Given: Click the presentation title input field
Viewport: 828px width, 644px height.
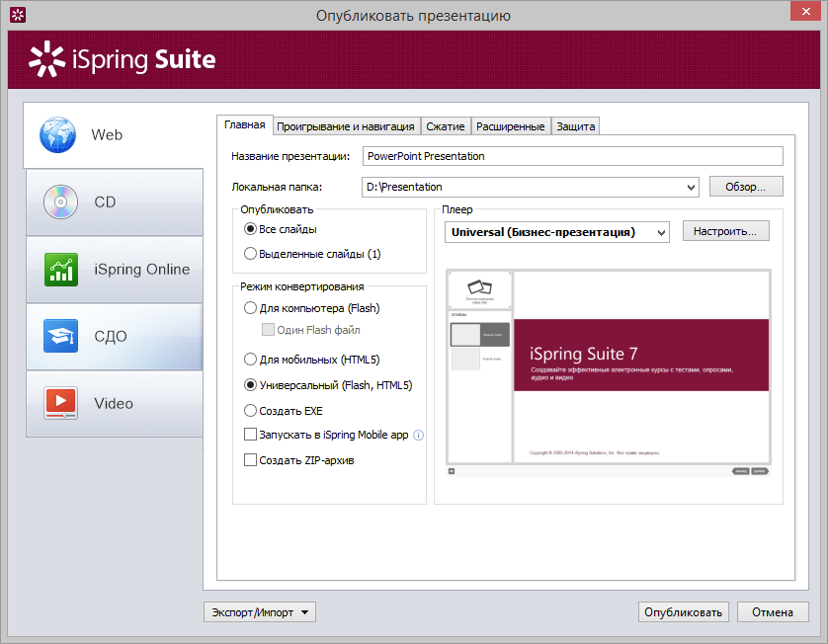Looking at the screenshot, I should 572,156.
